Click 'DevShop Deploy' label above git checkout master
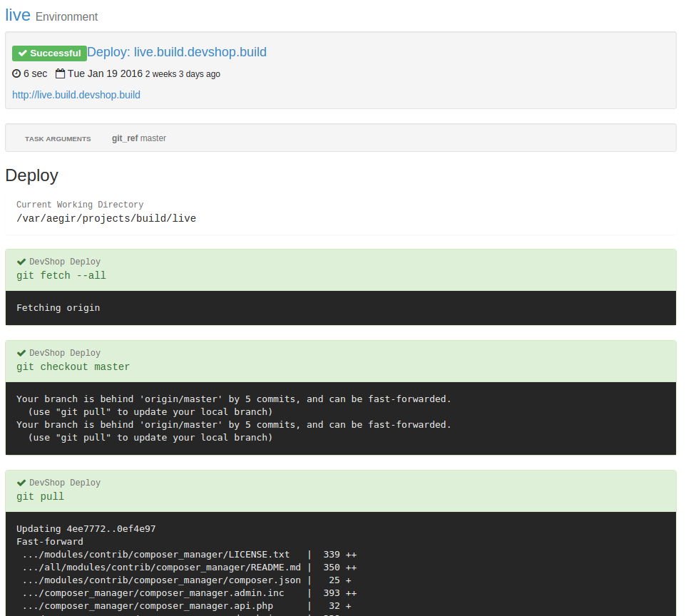Image resolution: width=686 pixels, height=616 pixels. (65, 353)
